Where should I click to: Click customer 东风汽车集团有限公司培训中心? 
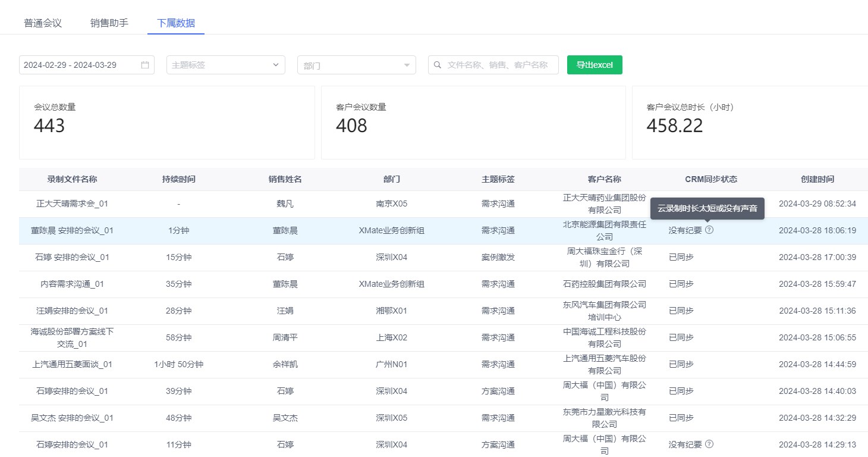point(605,311)
